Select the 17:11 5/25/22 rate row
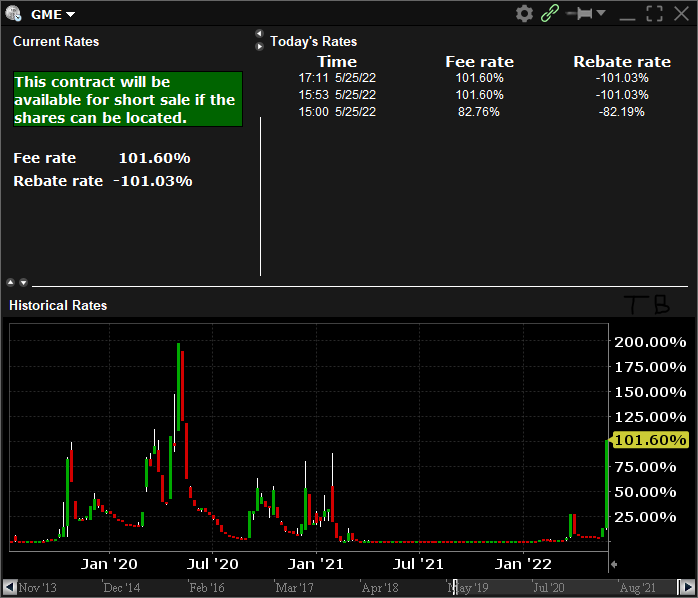 pos(473,78)
